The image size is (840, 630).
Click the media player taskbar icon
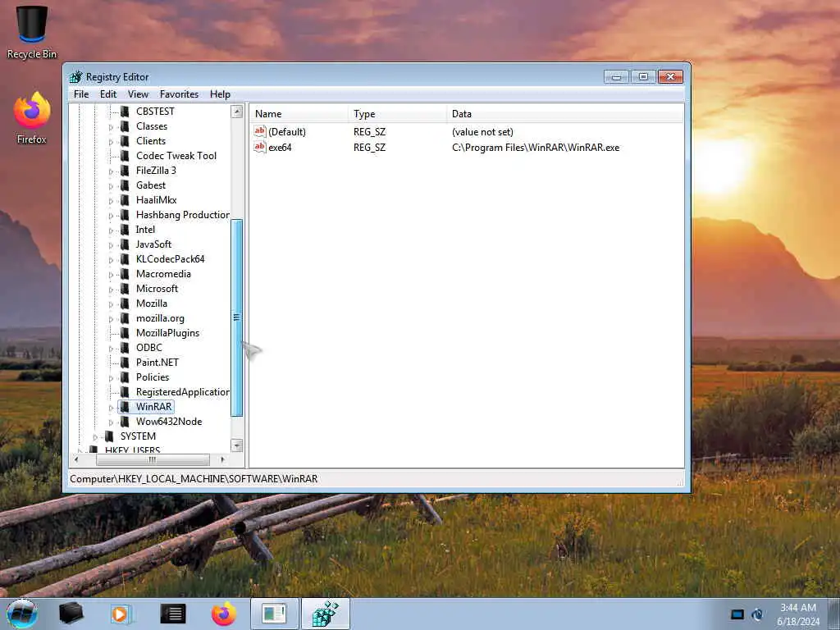click(121, 614)
